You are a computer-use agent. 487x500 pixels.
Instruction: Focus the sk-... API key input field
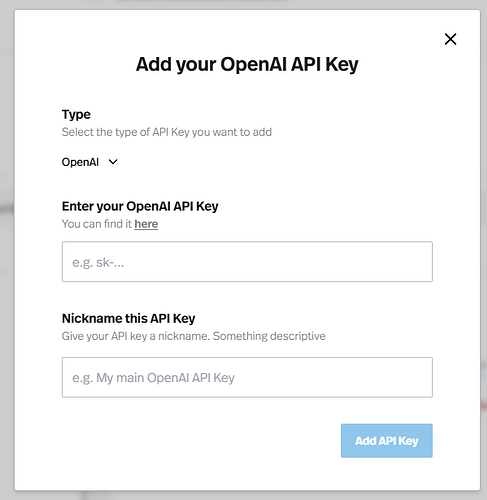[247, 262]
